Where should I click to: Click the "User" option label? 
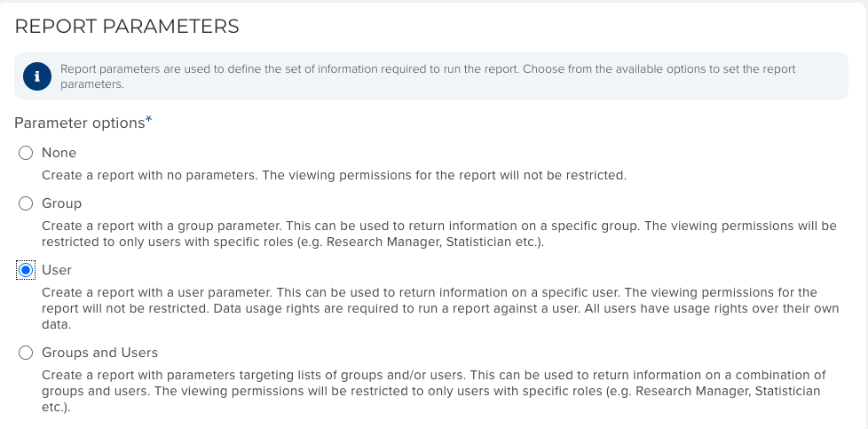point(57,270)
